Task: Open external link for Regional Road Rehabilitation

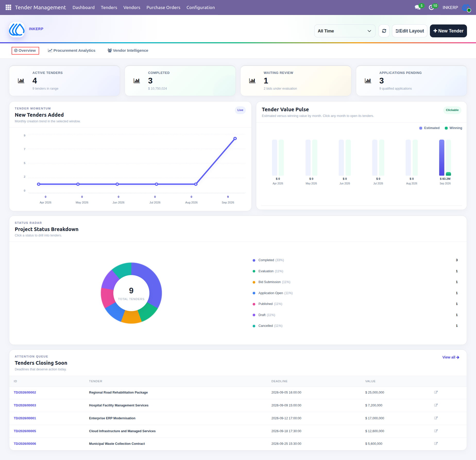Action: (x=436, y=392)
